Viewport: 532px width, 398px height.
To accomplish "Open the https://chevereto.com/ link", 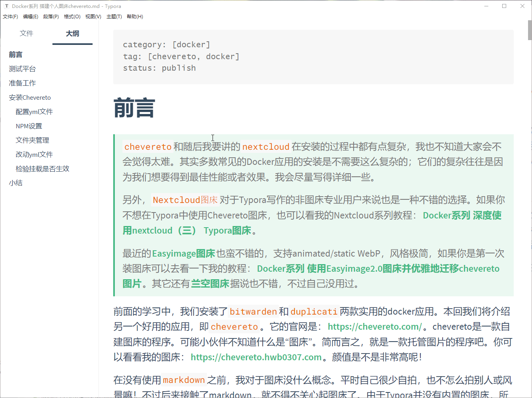I will [374, 327].
